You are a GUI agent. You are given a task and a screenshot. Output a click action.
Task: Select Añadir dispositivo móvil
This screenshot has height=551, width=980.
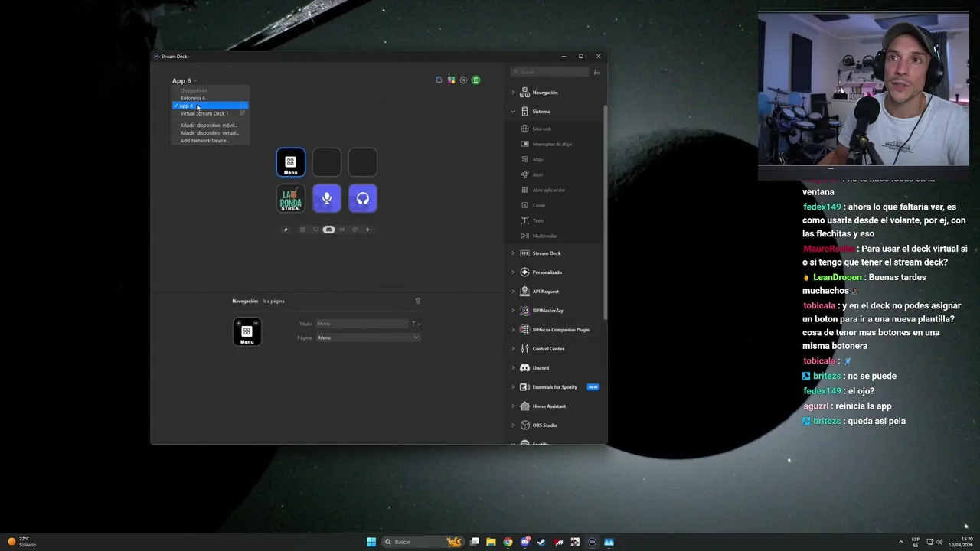coord(210,125)
